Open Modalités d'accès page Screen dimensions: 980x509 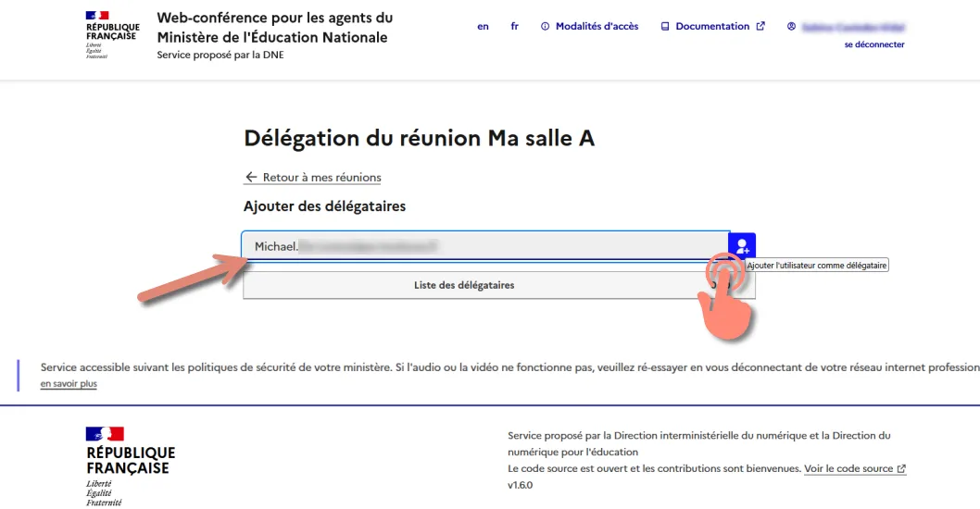click(x=590, y=26)
